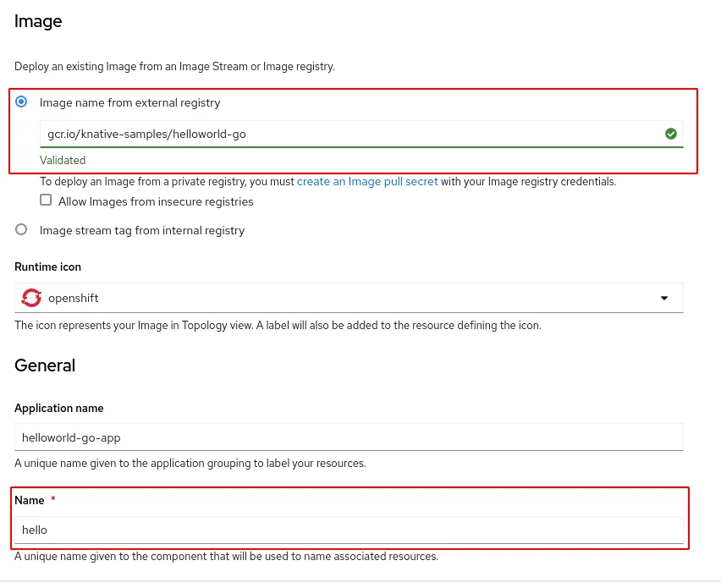Open the create an Image pull secret link
This screenshot has width=721, height=588.
[x=367, y=181]
